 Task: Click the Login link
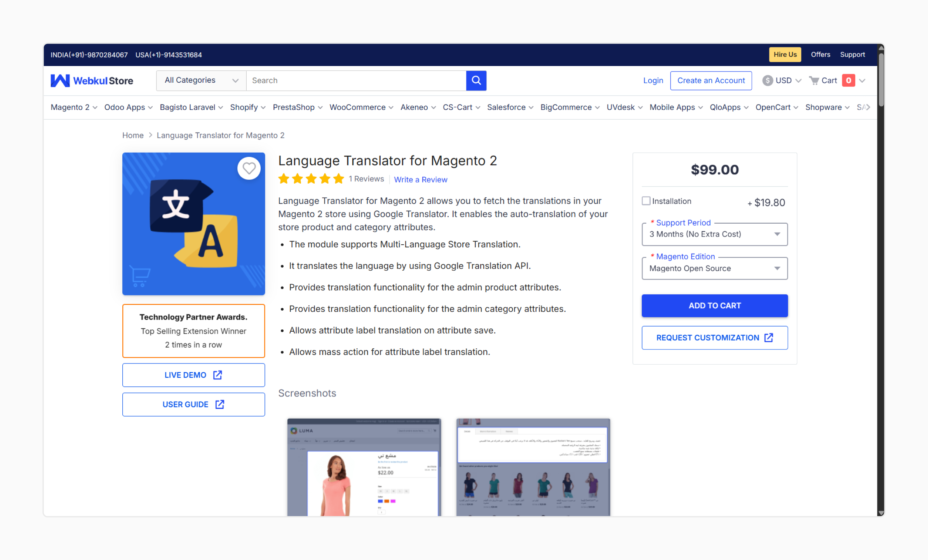coord(653,80)
